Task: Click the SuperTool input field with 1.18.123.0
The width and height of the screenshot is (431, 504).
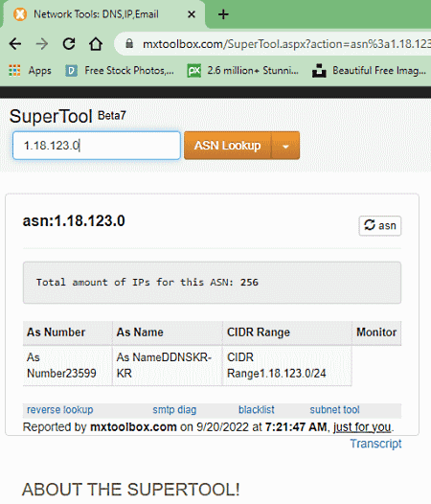Action: (x=97, y=146)
